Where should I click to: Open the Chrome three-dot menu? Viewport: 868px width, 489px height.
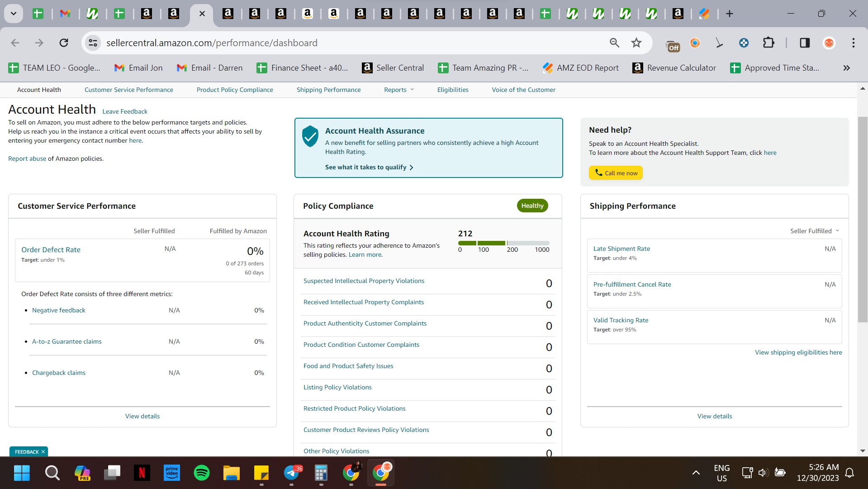click(x=853, y=43)
